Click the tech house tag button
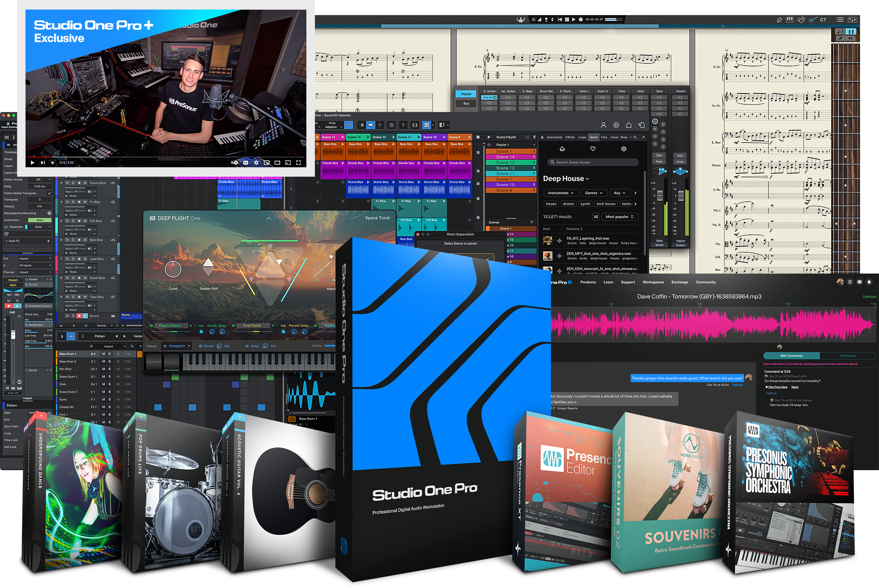879x588 pixels. tap(605, 204)
